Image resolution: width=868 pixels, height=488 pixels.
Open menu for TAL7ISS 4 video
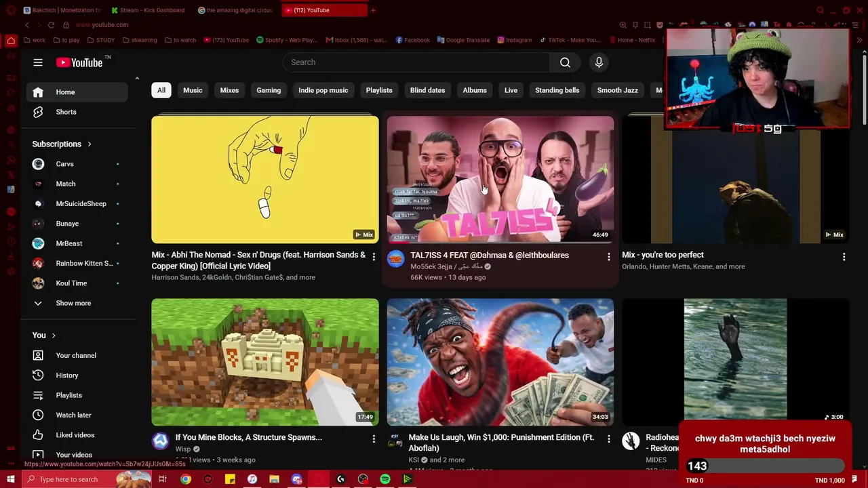tap(609, 257)
